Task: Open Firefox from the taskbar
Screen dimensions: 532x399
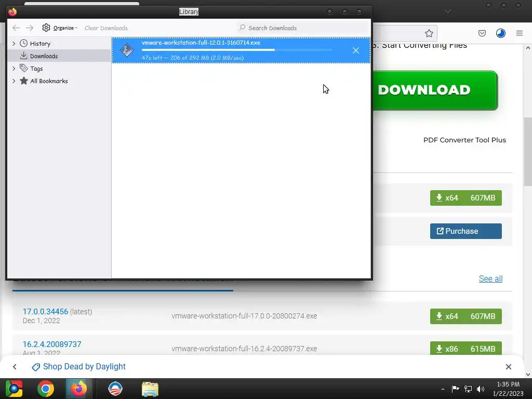Action: (79, 389)
